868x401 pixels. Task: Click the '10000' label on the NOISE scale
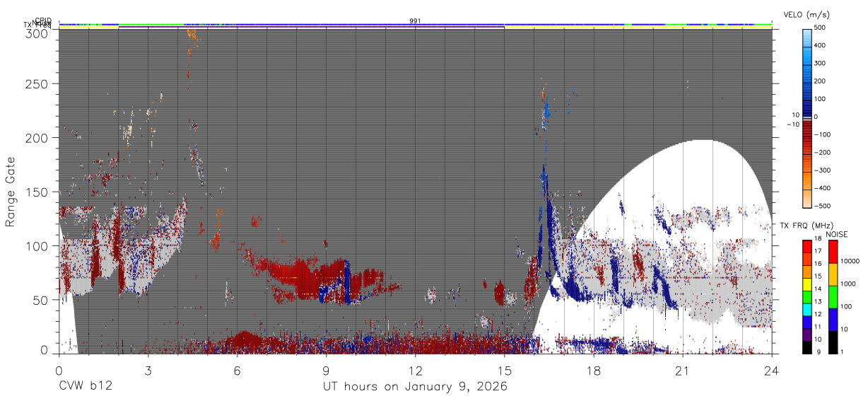pyautogui.click(x=850, y=262)
